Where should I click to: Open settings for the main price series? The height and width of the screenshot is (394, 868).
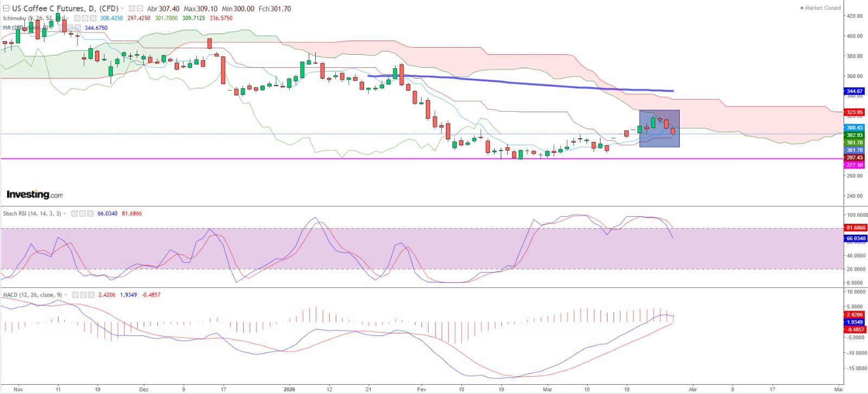point(140,9)
